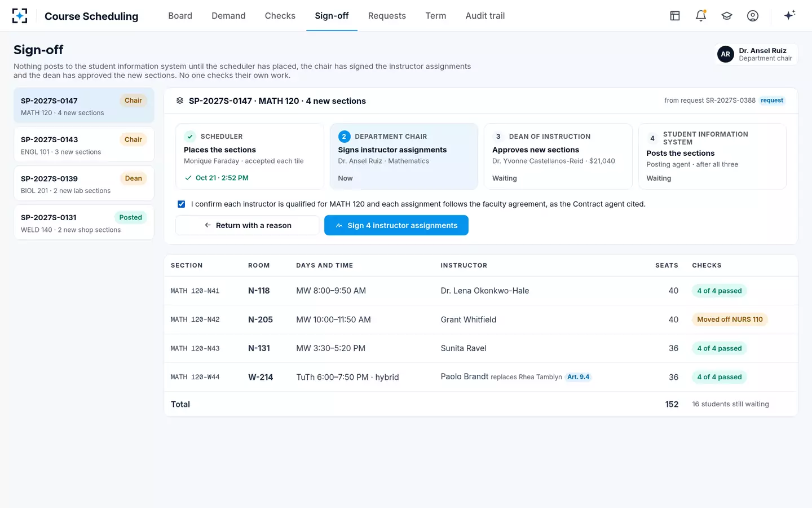Click Sign 4 instructor assignments button
This screenshot has width=812, height=508.
(396, 225)
